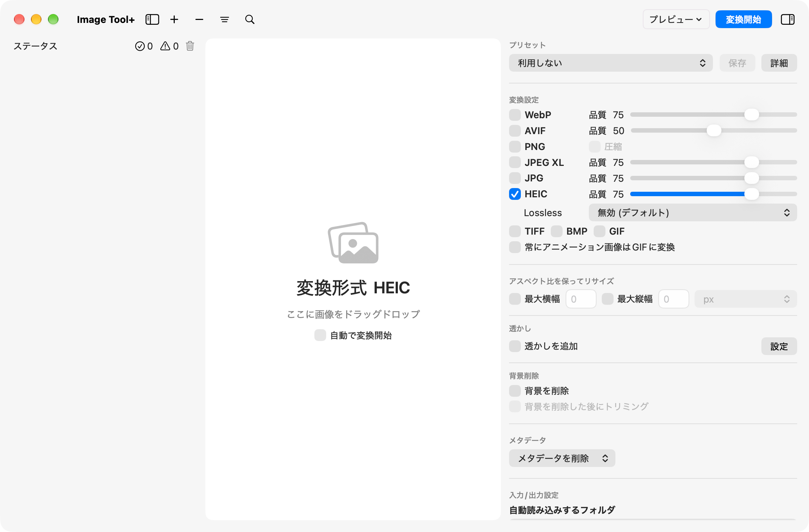Click the 変換形式 HEIC heading text
Viewport: 809px width, 532px height.
353,288
